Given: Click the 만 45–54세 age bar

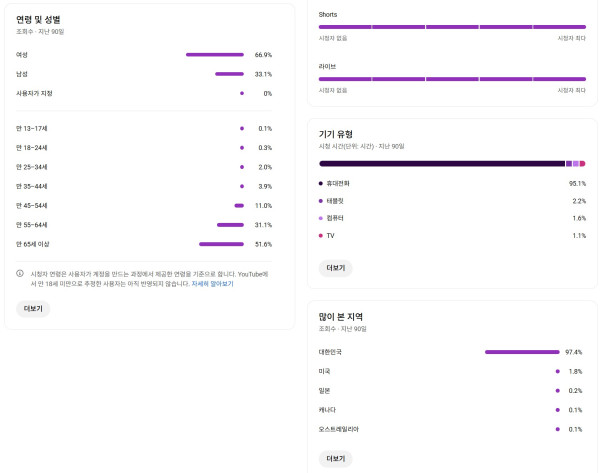Looking at the screenshot, I should click(x=239, y=205).
